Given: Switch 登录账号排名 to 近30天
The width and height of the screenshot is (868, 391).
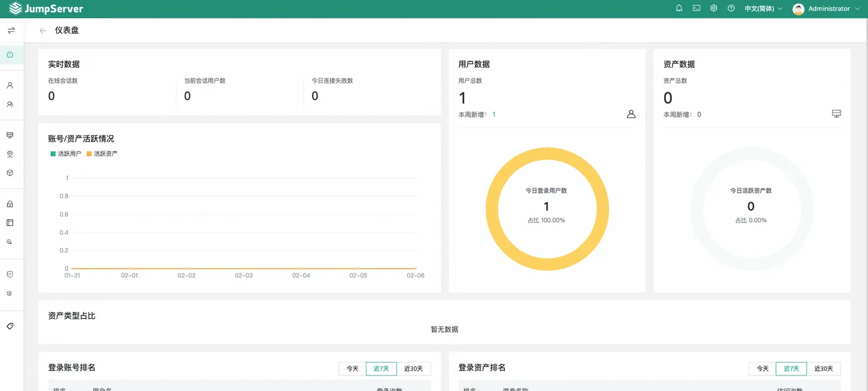Looking at the screenshot, I should pyautogui.click(x=413, y=369).
